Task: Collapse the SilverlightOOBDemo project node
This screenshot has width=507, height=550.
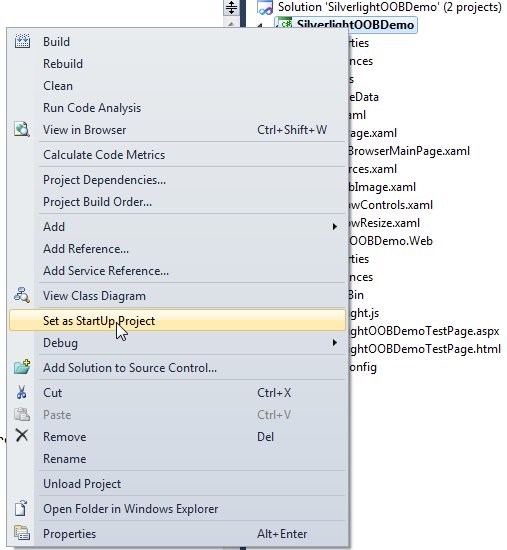Action: pyautogui.click(x=260, y=26)
